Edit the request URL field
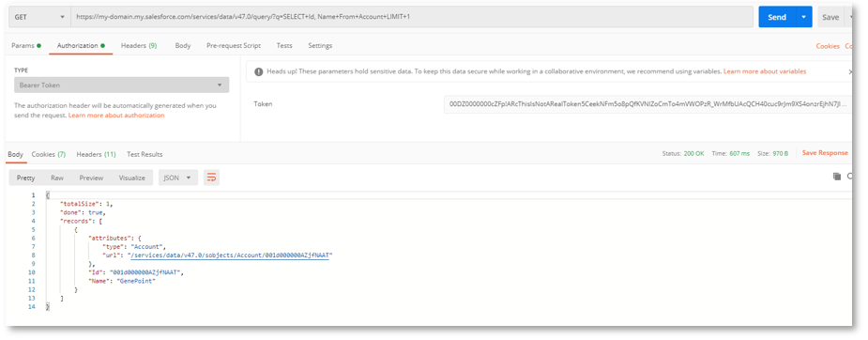Viewport: 868px width, 340px height. coord(411,17)
